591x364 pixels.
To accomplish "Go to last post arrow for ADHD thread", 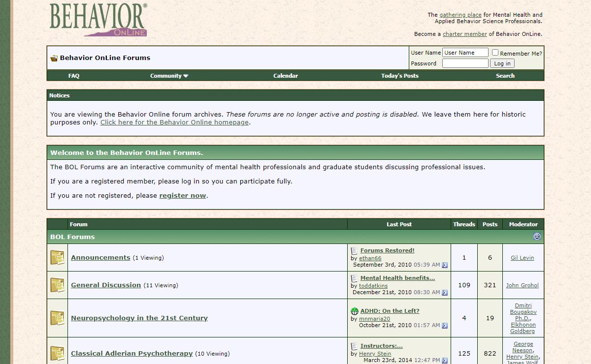I will coord(445,326).
